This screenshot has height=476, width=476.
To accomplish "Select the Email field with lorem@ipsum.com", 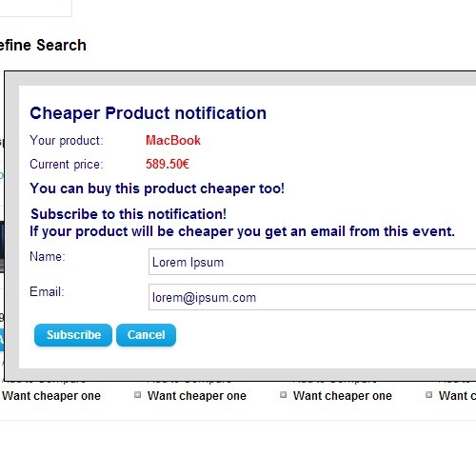I will 312,297.
